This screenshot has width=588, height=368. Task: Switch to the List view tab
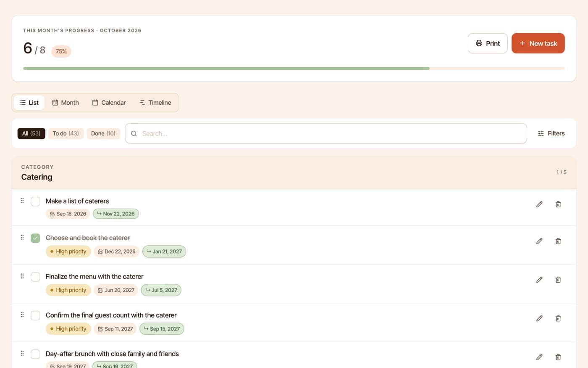29,103
